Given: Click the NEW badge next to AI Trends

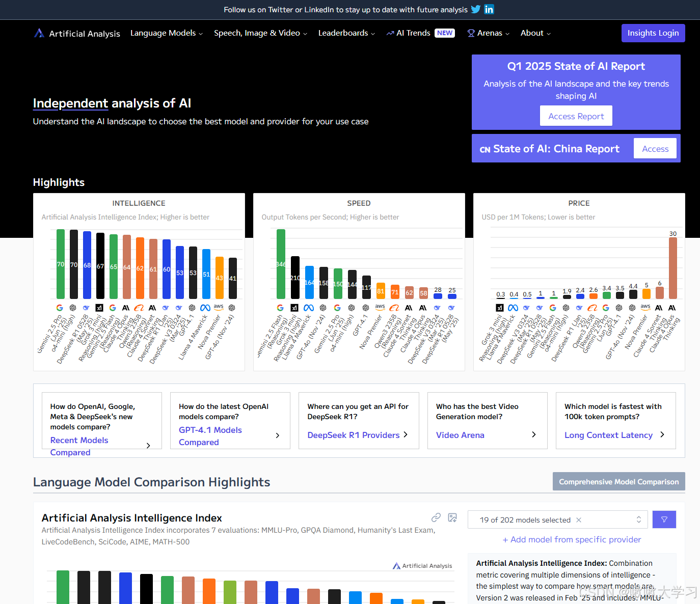Looking at the screenshot, I should click(445, 33).
